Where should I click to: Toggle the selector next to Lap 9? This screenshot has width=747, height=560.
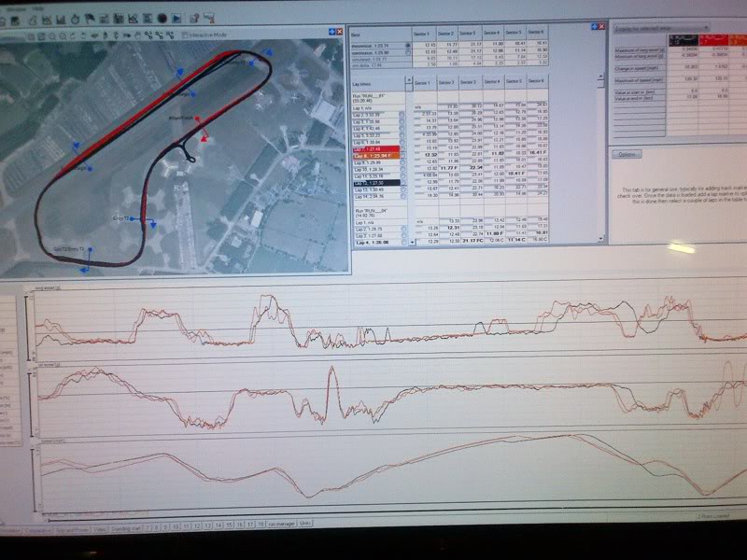tap(402, 161)
